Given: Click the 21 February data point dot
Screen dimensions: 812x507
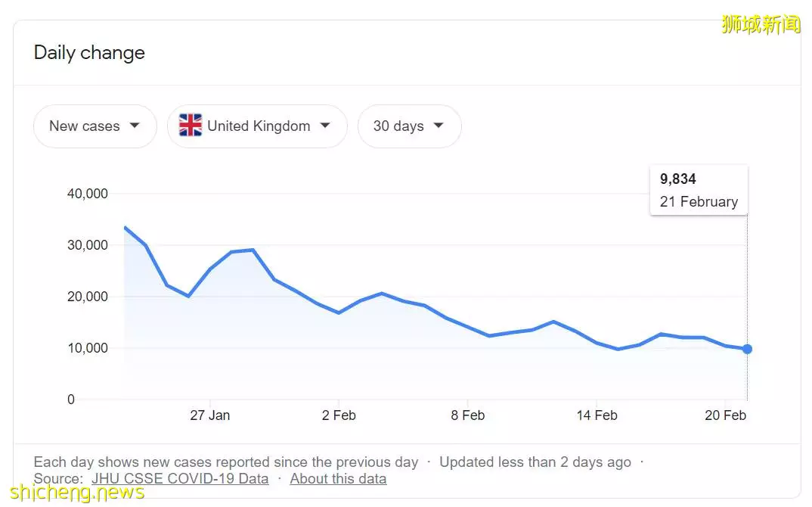Looking at the screenshot, I should tap(747, 349).
